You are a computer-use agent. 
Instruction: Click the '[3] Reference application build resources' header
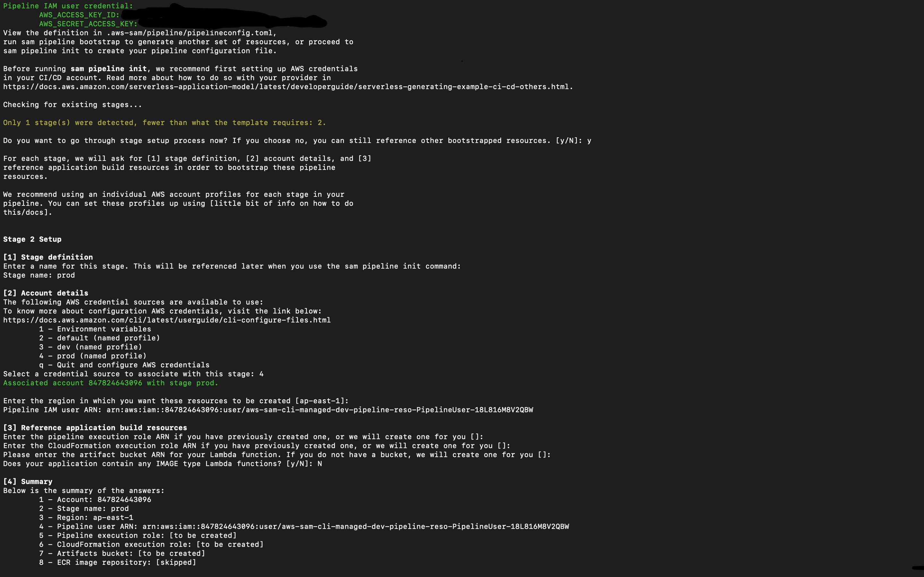(95, 428)
